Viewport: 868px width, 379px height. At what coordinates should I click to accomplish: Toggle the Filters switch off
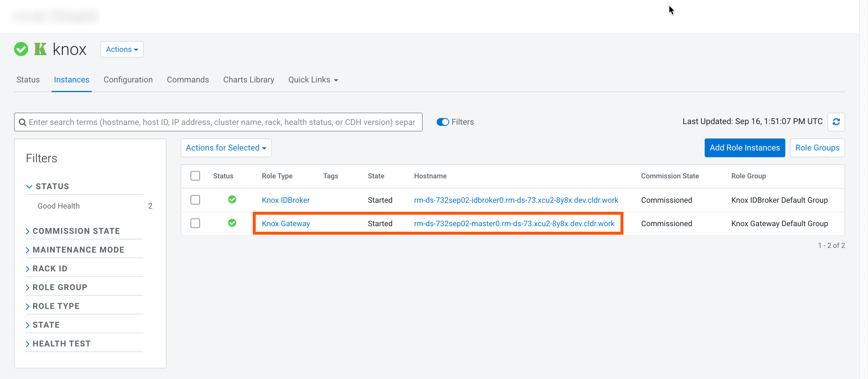tap(443, 122)
